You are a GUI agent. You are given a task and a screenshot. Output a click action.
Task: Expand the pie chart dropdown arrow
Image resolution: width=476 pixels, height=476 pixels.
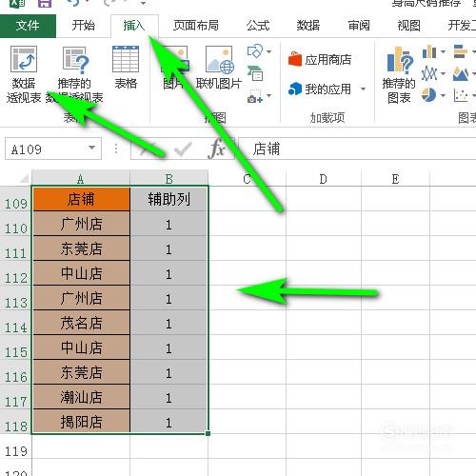[x=443, y=95]
